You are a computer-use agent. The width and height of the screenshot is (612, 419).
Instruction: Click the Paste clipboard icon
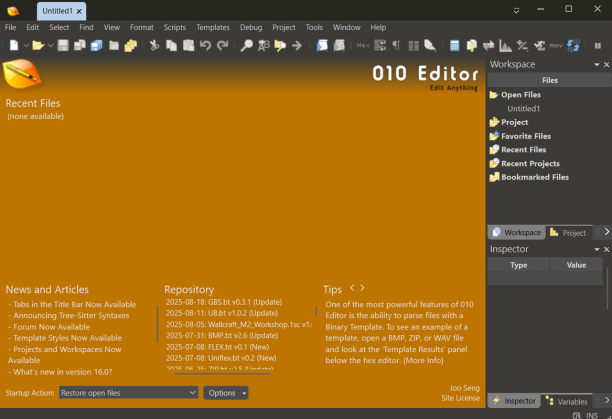[x=189, y=46]
